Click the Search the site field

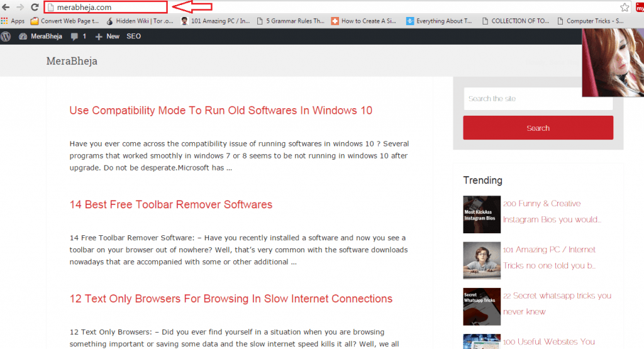pyautogui.click(x=538, y=99)
